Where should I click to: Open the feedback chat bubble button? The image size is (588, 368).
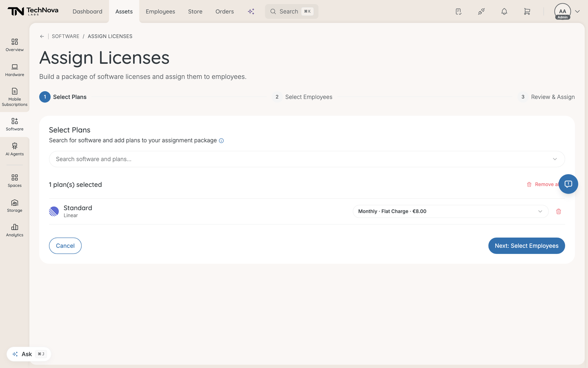tap(568, 184)
